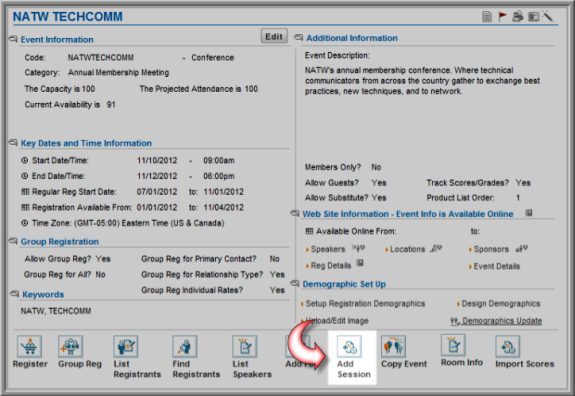Screen dimensions: 575x396
Task: Open List Registrants
Action: [126, 346]
